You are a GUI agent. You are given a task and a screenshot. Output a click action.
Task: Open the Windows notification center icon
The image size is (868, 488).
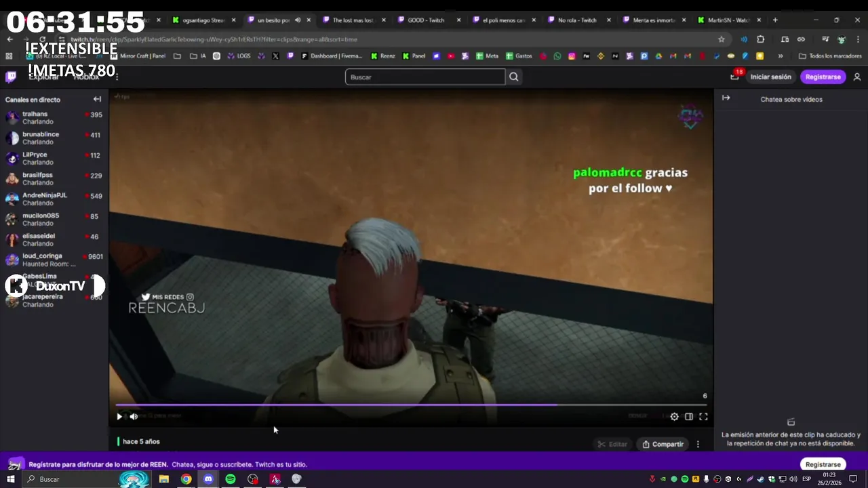pos(853,479)
